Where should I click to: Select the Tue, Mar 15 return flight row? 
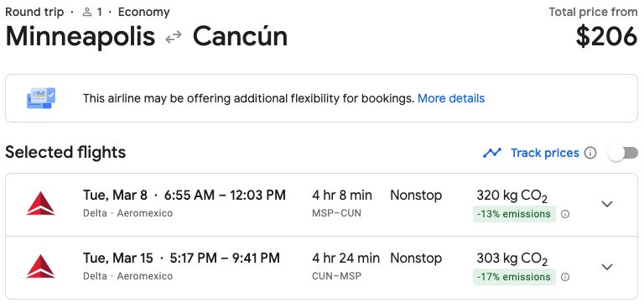[322, 268]
